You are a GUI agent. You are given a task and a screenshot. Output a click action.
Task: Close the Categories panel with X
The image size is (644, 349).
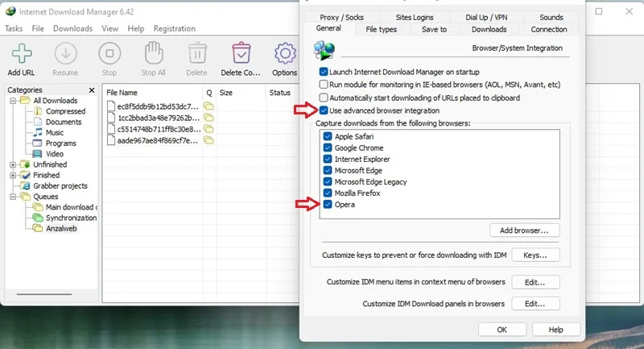(x=92, y=90)
